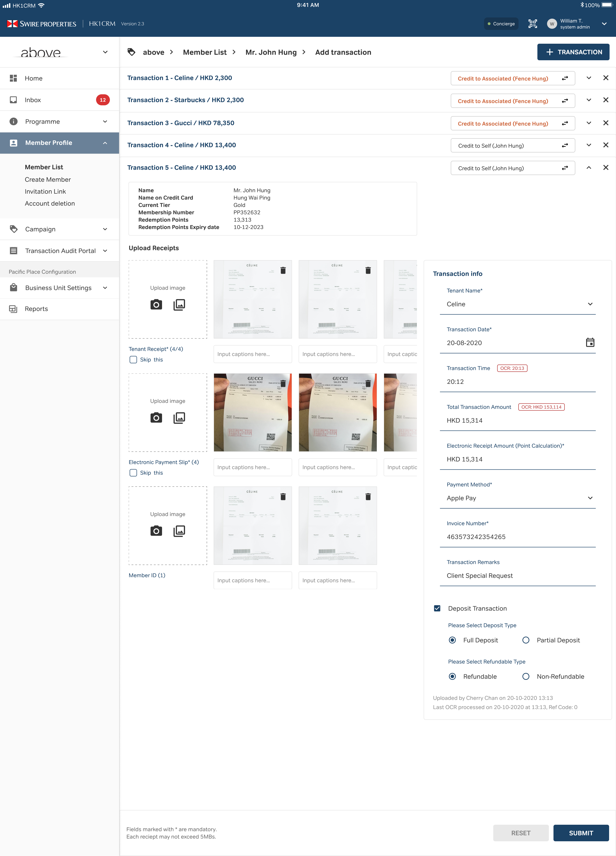
Task: Swap credit target for Transaction 1
Action: tap(565, 78)
